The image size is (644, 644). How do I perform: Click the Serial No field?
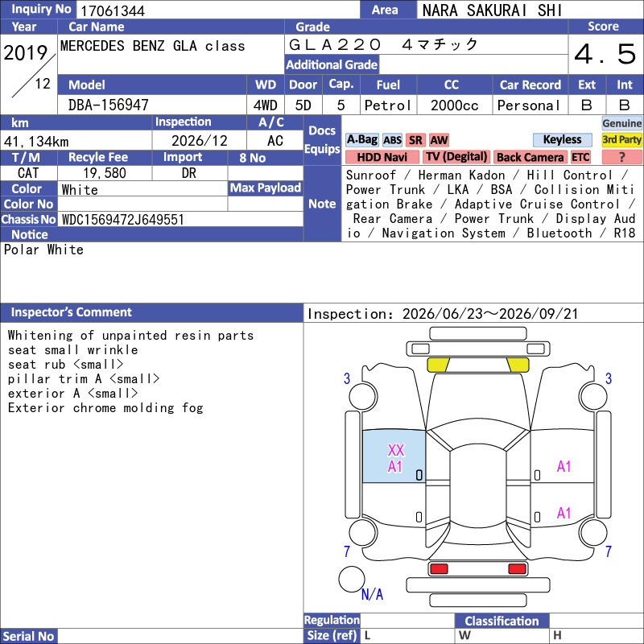[180, 636]
